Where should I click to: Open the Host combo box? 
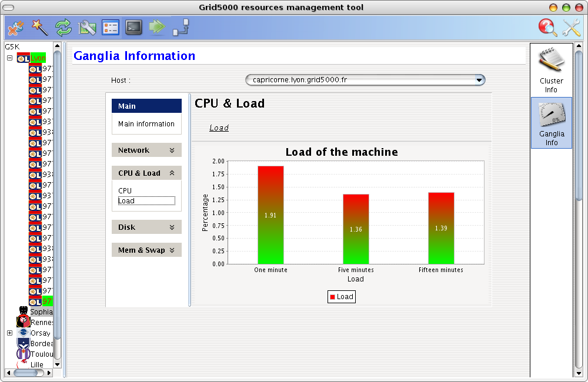pos(365,80)
